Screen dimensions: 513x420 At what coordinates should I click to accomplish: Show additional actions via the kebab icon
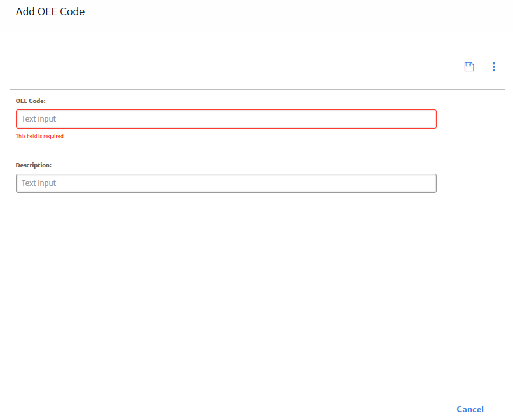494,67
